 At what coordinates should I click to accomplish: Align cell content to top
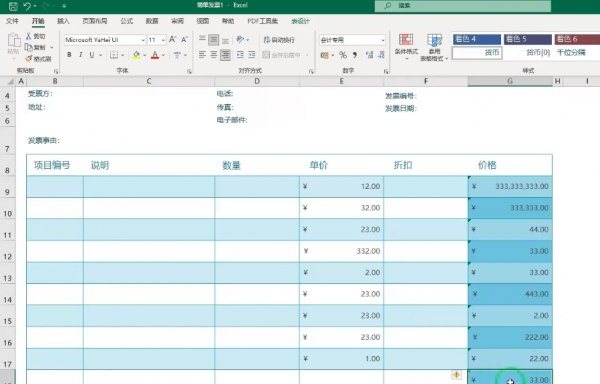coord(202,39)
